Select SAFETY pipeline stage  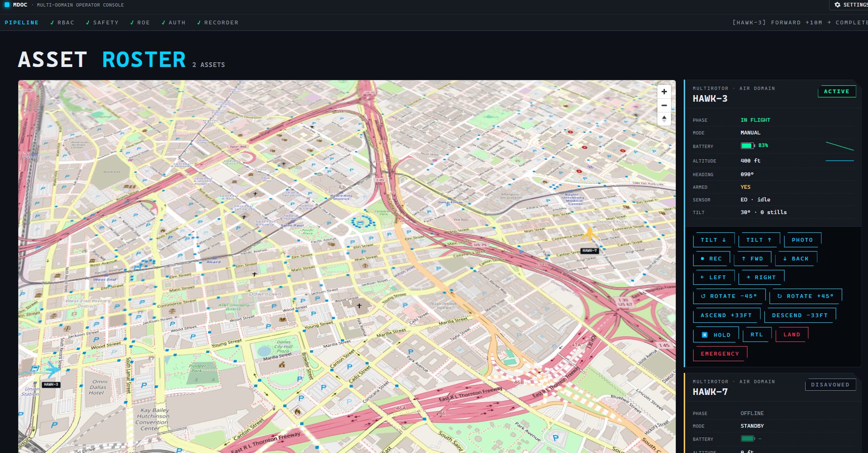tap(102, 22)
